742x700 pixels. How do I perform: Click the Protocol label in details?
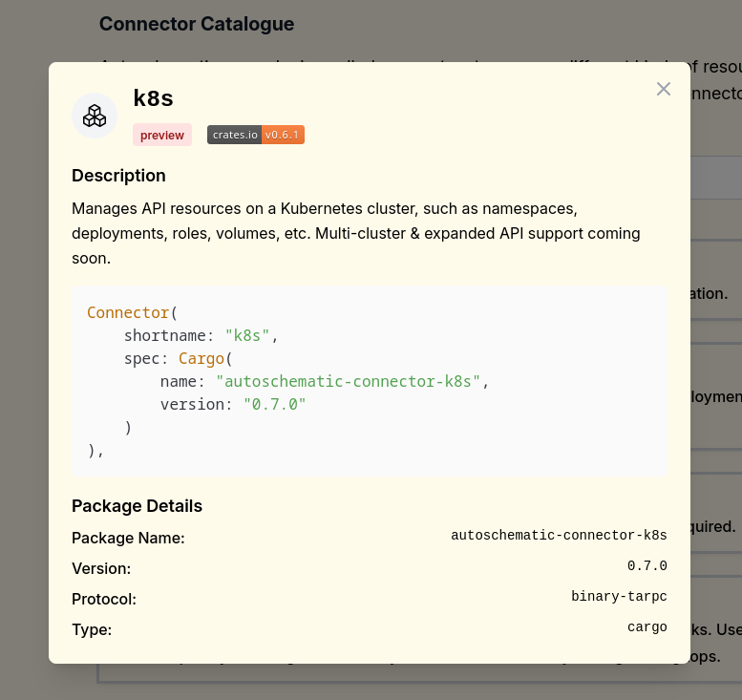point(104,599)
